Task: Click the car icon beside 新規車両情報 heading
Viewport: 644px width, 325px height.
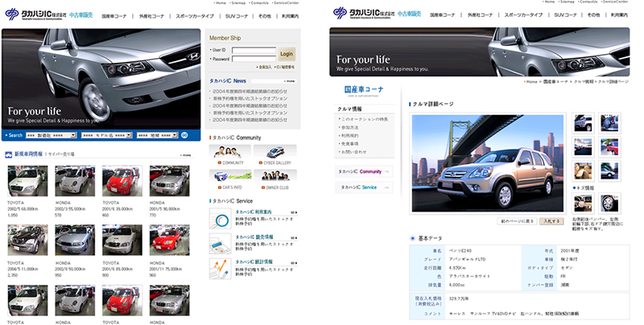Action: pyautogui.click(x=9, y=154)
